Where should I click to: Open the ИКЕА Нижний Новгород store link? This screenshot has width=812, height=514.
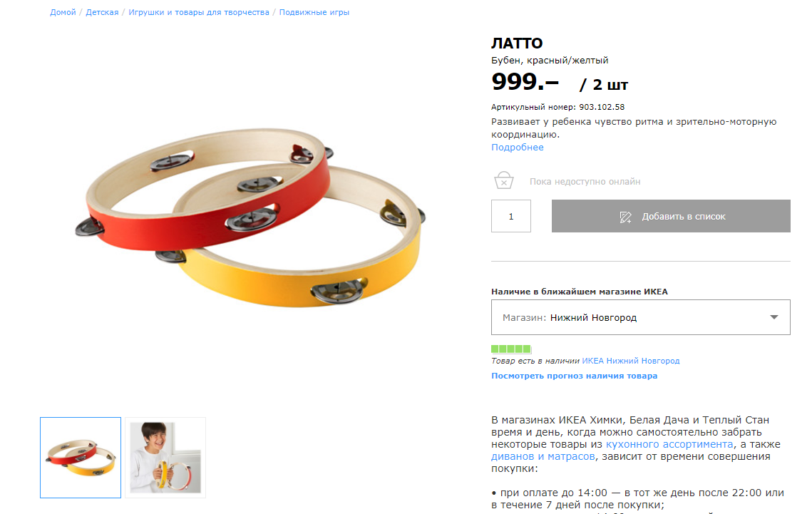click(x=631, y=361)
